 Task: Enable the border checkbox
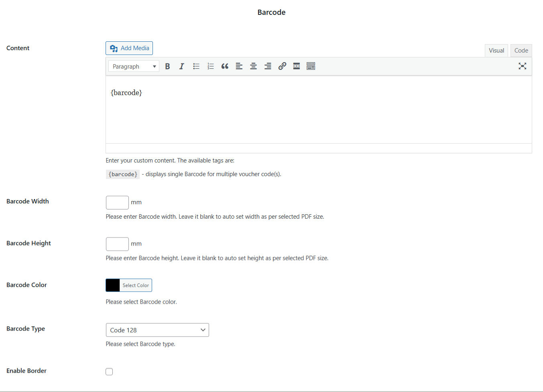click(109, 372)
